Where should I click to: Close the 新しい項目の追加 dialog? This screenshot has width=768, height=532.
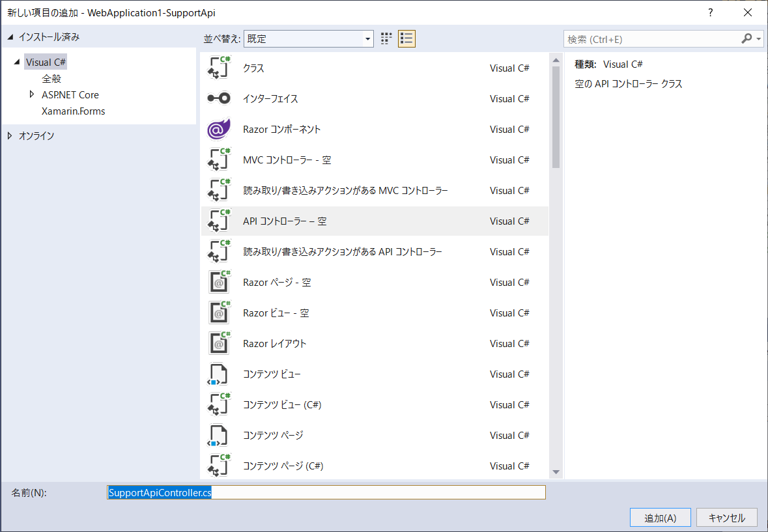pyautogui.click(x=747, y=13)
